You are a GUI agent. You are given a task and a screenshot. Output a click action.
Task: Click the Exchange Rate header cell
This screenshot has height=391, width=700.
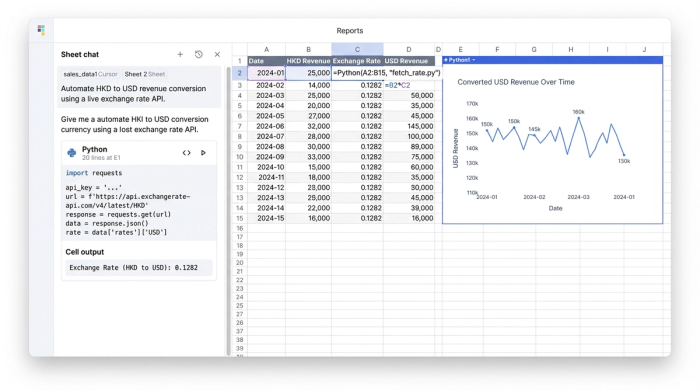357,61
